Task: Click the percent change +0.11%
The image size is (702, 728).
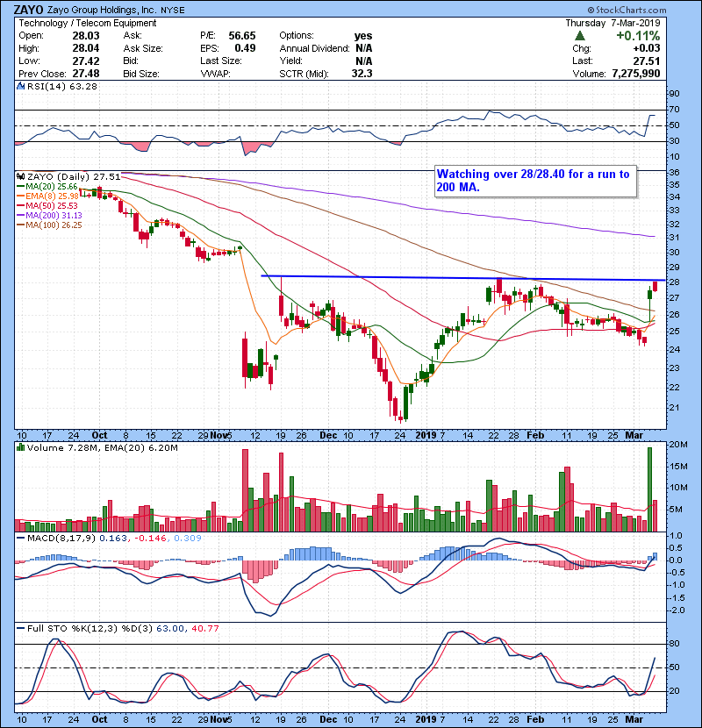Action: (x=638, y=36)
